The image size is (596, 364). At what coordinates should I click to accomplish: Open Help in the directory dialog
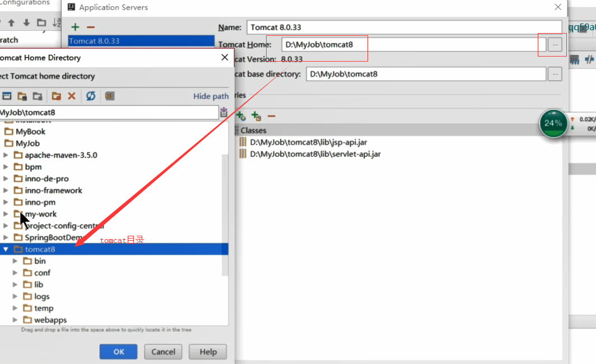coord(208,352)
